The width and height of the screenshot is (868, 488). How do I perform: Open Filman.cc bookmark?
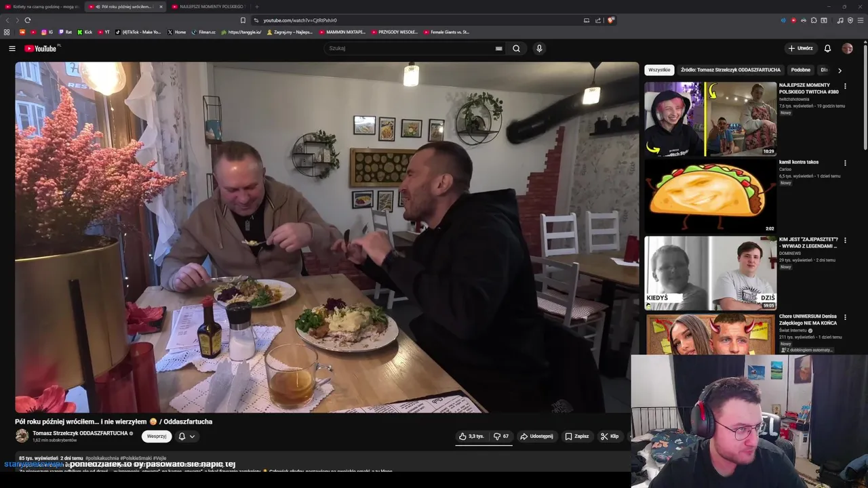[x=203, y=32]
